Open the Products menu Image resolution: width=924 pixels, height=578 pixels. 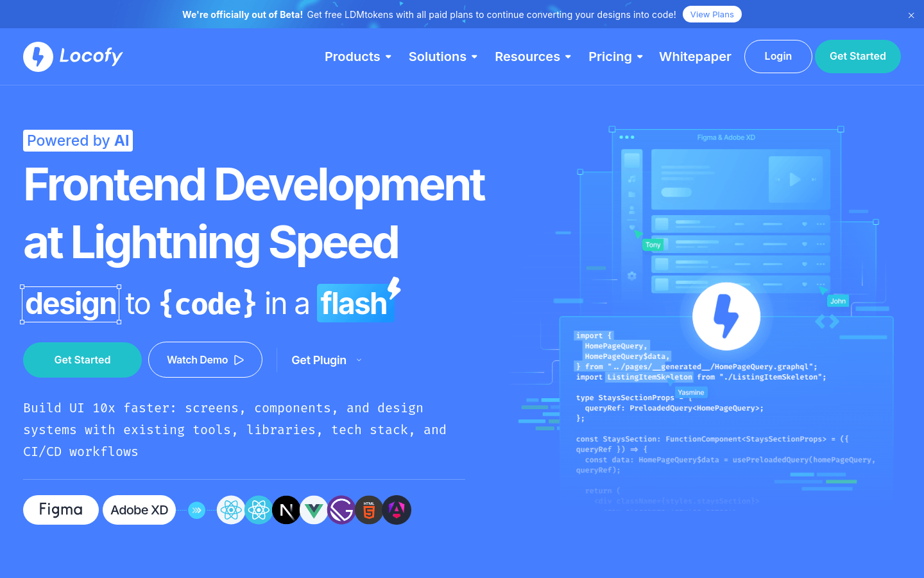click(352, 57)
